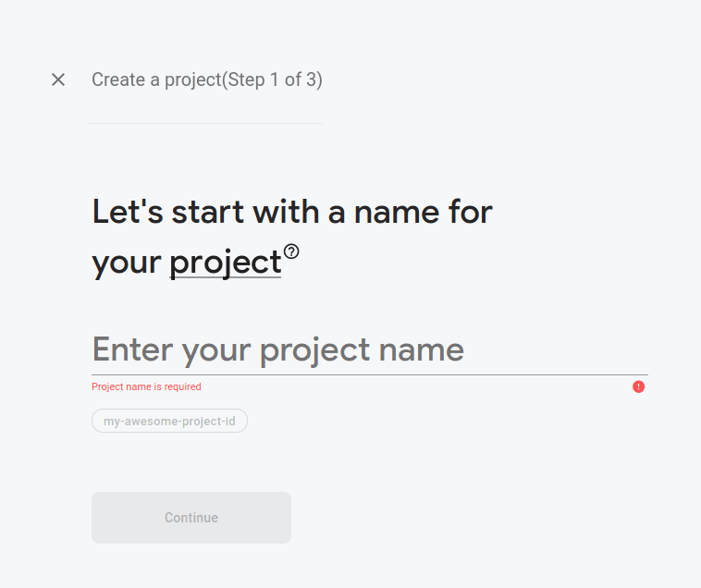The image size is (701, 588).
Task: Click the word "Required" in the error text
Action: [x=182, y=386]
